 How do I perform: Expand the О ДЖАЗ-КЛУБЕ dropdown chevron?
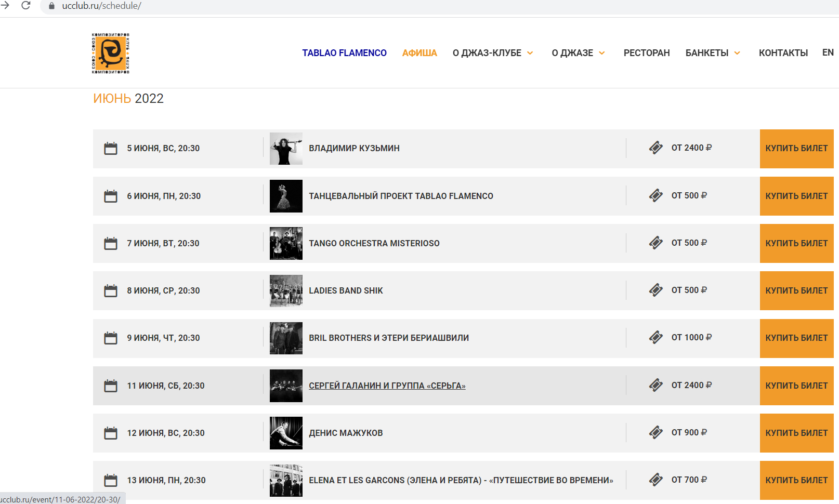[530, 53]
